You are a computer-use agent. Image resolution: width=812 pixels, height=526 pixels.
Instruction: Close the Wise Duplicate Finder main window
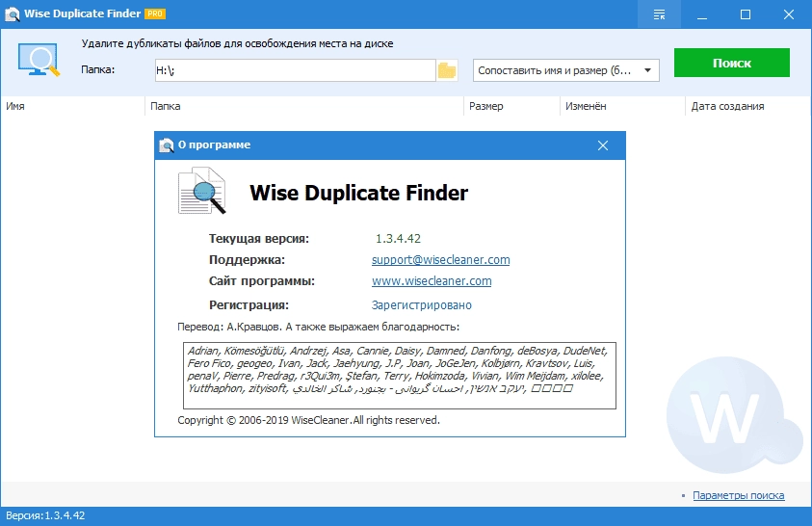[x=789, y=14]
